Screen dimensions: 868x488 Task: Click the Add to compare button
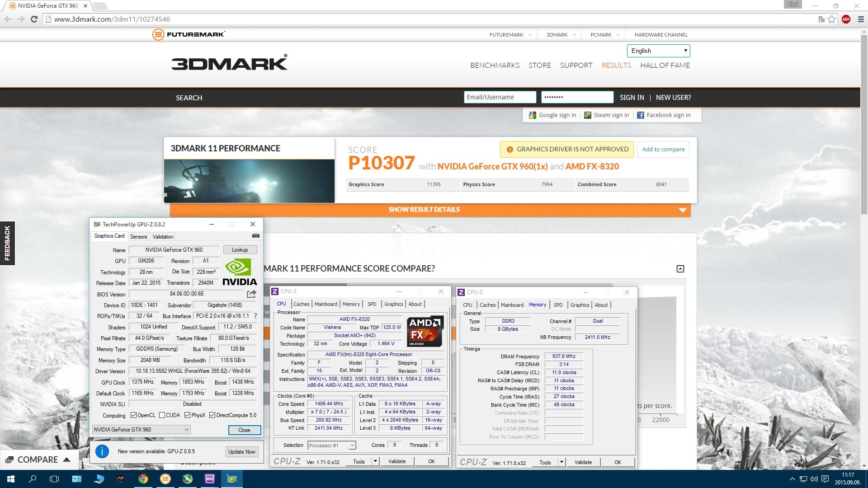(x=663, y=149)
